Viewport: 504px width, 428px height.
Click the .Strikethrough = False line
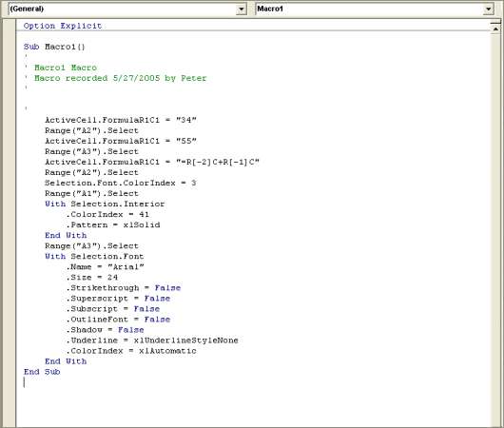(x=124, y=288)
